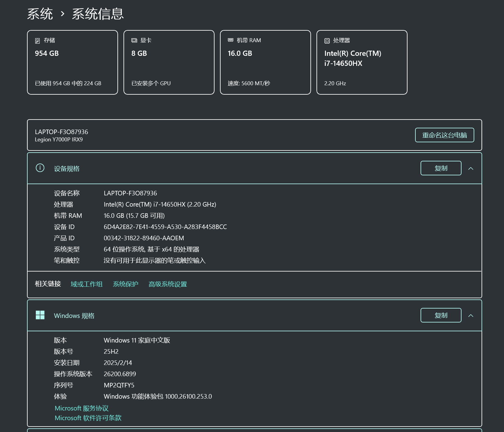The image size is (504, 432).
Task: Copy Windows specifications with 复制 button
Action: click(x=441, y=315)
